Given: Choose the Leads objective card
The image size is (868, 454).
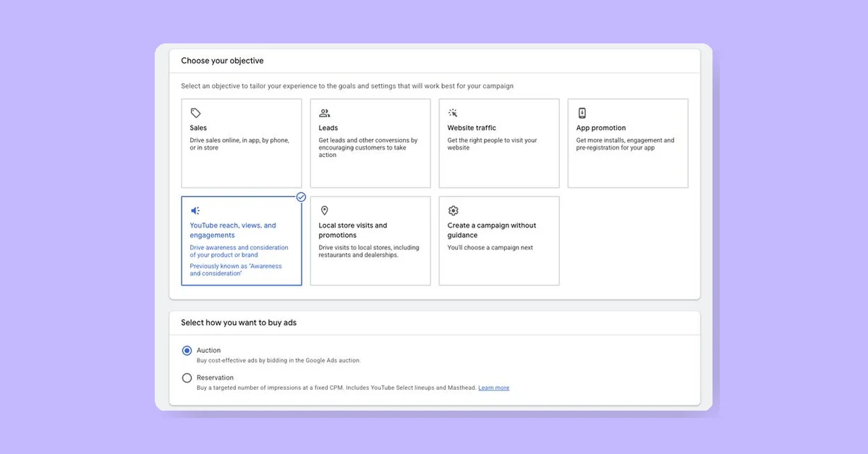Looking at the screenshot, I should point(370,142).
